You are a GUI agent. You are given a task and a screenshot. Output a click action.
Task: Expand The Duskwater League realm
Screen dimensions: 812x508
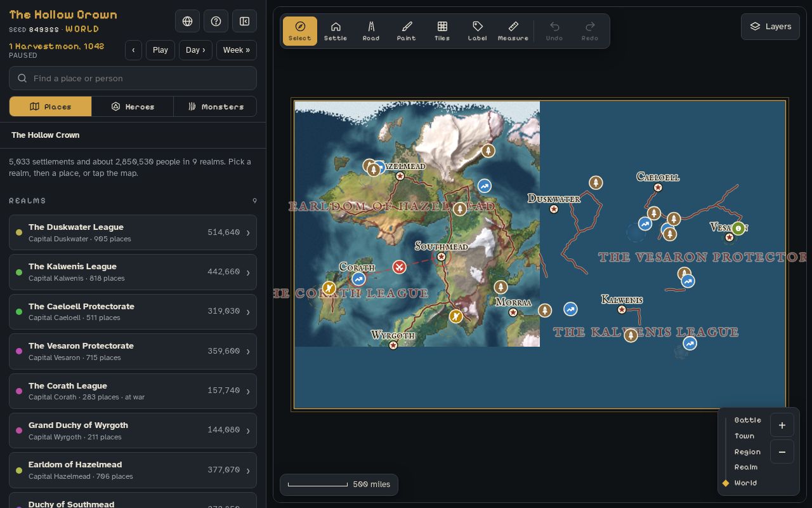tap(133, 232)
